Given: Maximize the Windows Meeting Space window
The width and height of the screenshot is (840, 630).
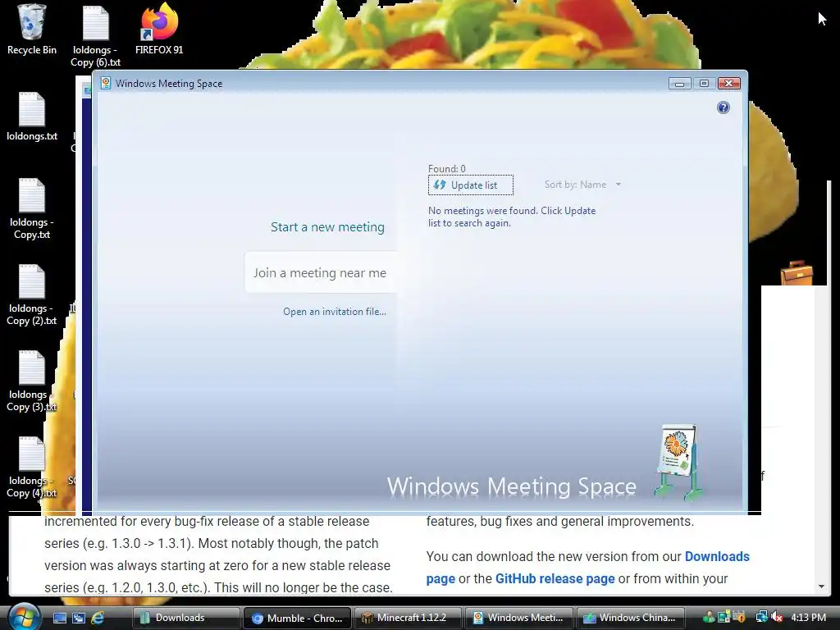Looking at the screenshot, I should point(704,84).
